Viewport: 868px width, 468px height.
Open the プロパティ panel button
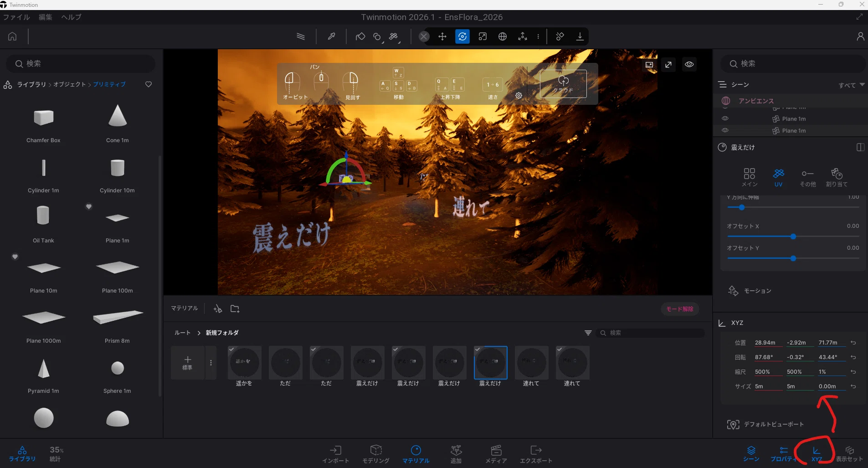[783, 454]
